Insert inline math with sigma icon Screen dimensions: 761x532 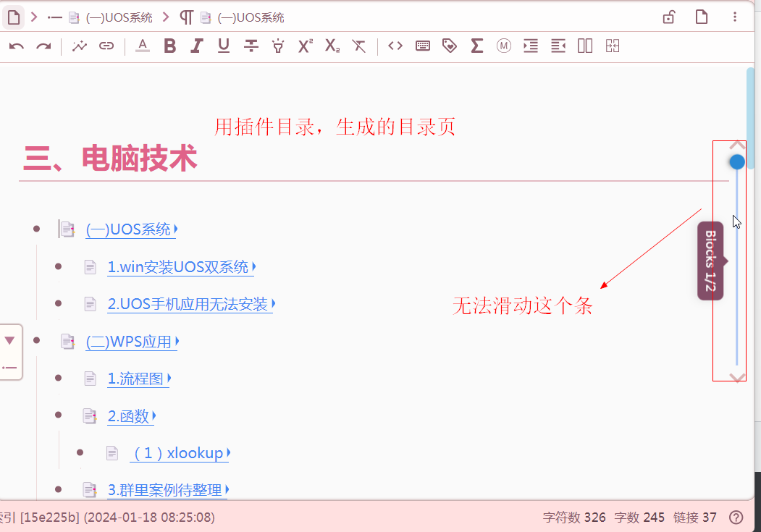[477, 46]
